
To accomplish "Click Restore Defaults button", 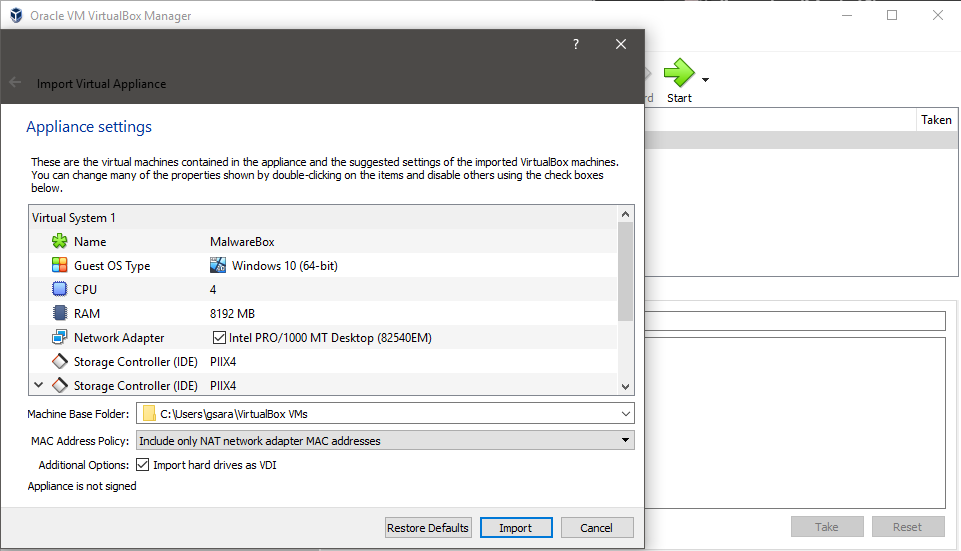I will point(427,528).
